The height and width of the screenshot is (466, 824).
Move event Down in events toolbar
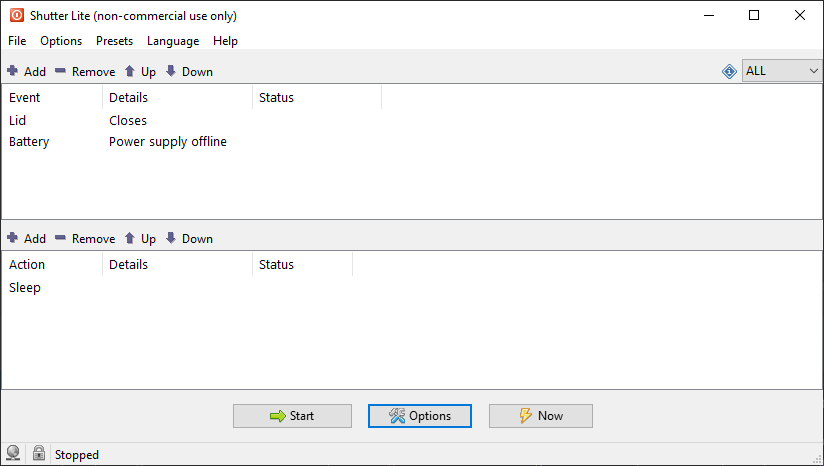coord(189,71)
